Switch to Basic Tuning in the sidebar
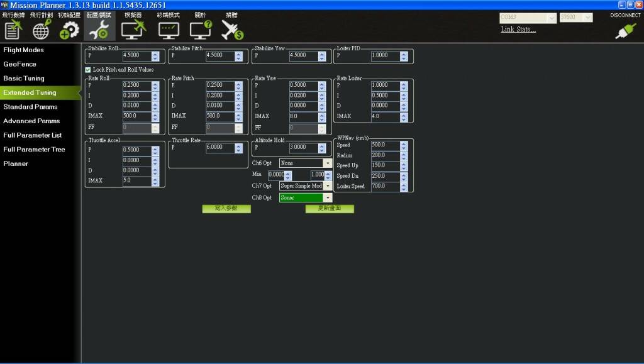 [x=24, y=79]
